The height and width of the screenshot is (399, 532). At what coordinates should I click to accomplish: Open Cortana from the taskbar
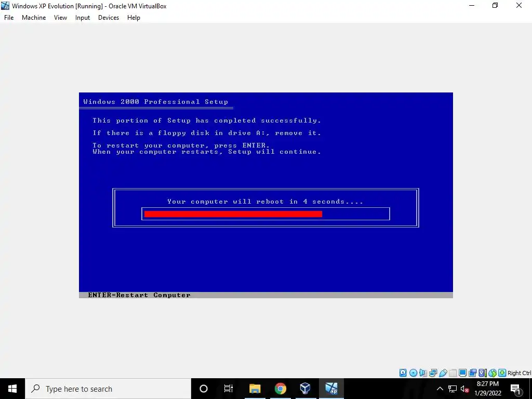click(204, 389)
